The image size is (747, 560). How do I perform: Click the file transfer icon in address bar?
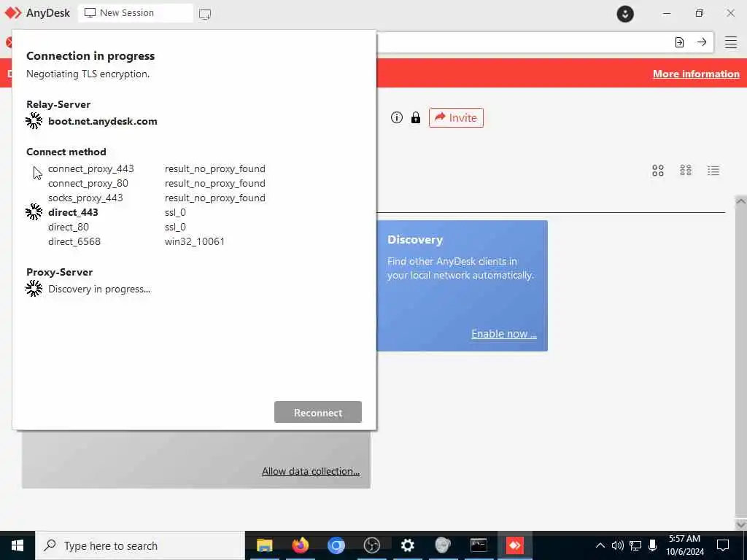[x=679, y=42]
